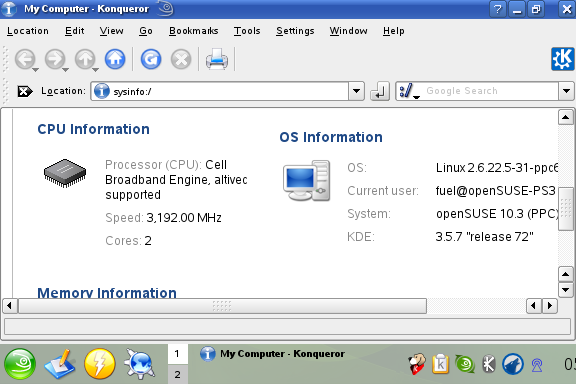Open the Tools menu
Viewport: 576px width, 384px height.
click(x=247, y=31)
